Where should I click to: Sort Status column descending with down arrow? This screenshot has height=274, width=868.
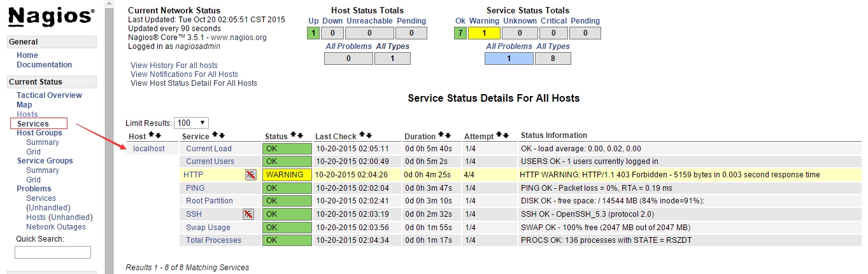coord(300,136)
